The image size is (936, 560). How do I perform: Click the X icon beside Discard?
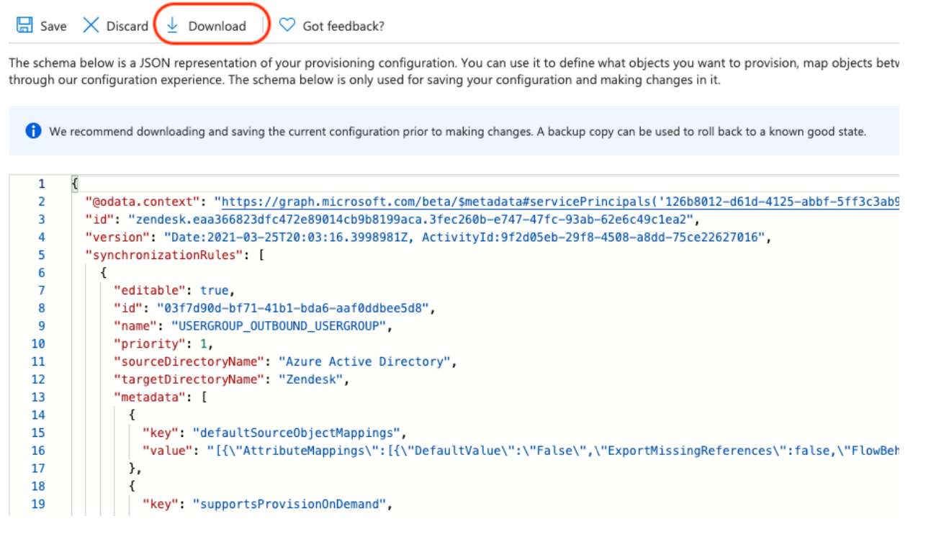point(91,26)
